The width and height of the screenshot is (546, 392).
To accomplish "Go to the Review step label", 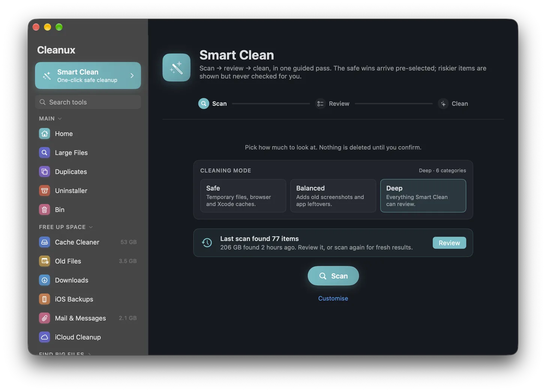I will [339, 104].
